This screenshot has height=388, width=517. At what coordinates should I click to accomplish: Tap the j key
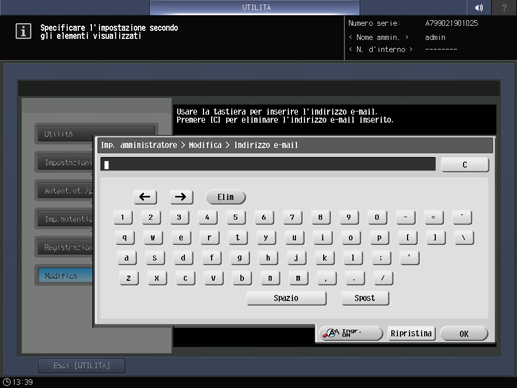click(x=296, y=258)
